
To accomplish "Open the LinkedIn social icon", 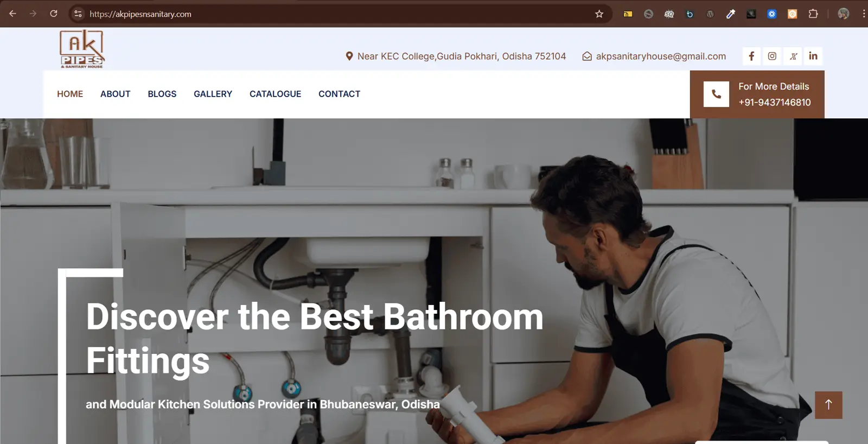I will (813, 56).
